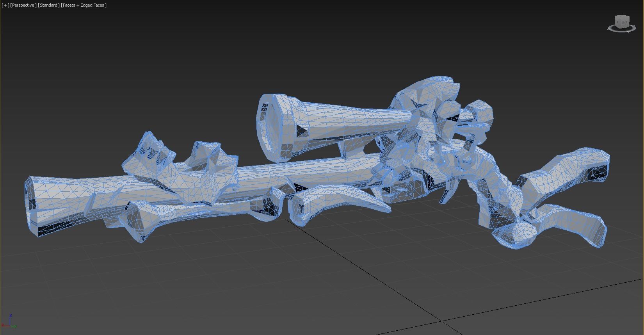This screenshot has width=644, height=335.
Task: Open the Facets + Edged Faces display menu
Action: pyautogui.click(x=84, y=5)
